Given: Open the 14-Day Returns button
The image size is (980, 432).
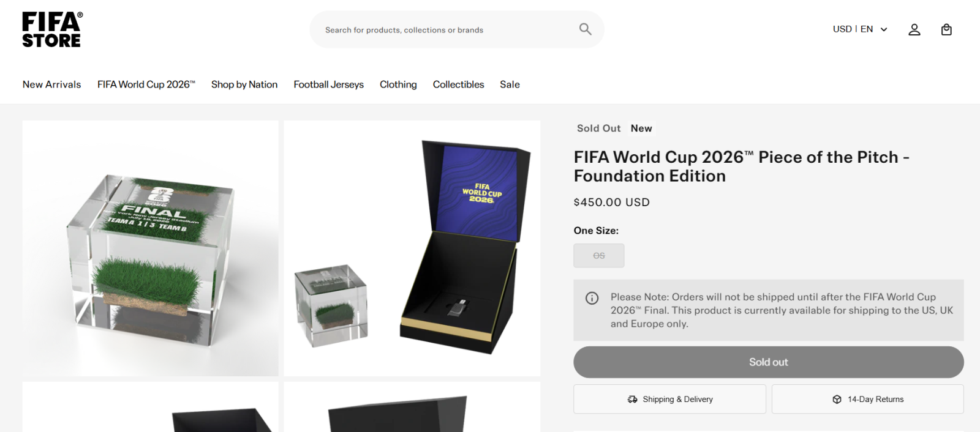Looking at the screenshot, I should point(868,399).
